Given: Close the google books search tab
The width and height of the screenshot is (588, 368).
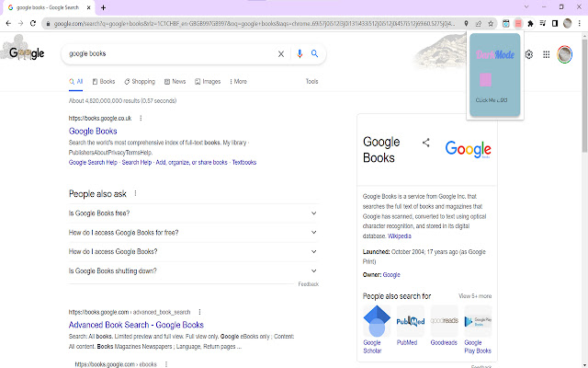Looking at the screenshot, I should 89,7.
